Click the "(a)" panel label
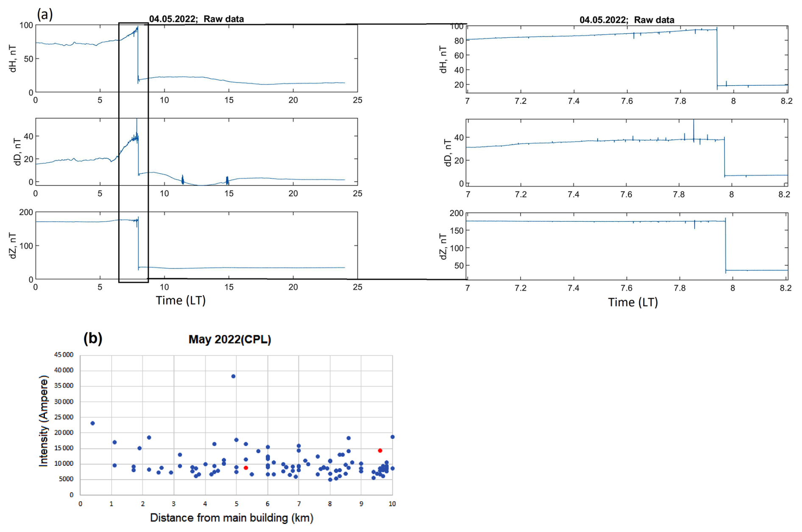The width and height of the screenshot is (802, 532). click(45, 14)
